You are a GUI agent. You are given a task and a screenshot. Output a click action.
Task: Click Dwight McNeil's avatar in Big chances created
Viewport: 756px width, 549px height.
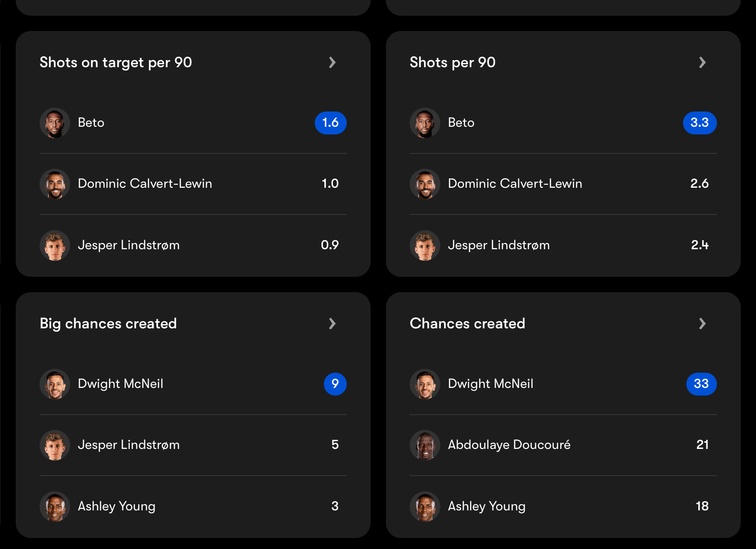pyautogui.click(x=55, y=384)
